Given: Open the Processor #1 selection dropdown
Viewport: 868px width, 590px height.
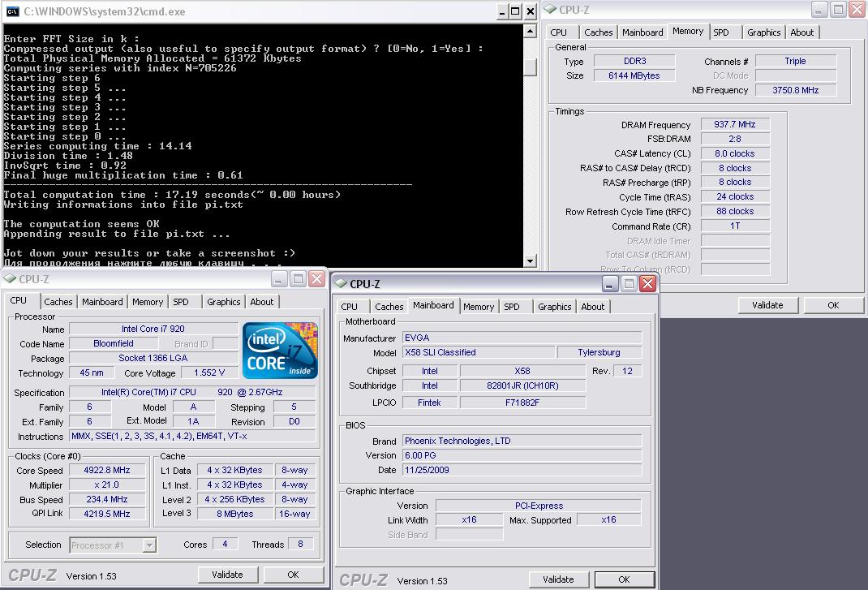Looking at the screenshot, I should (x=149, y=545).
